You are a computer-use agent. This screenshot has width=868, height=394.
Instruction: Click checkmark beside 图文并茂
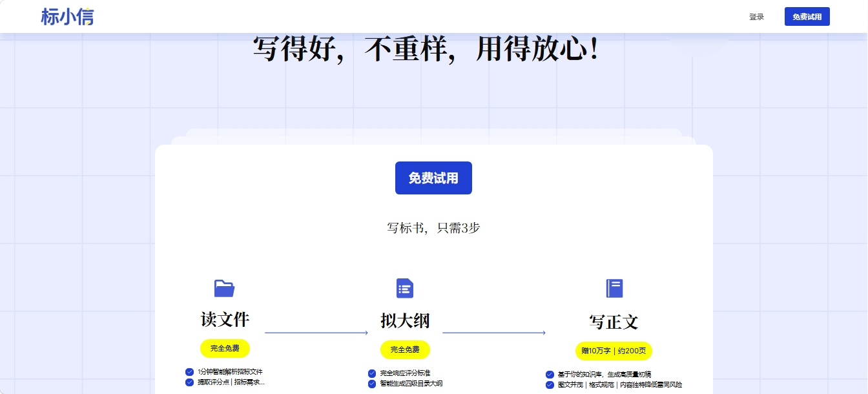(550, 385)
